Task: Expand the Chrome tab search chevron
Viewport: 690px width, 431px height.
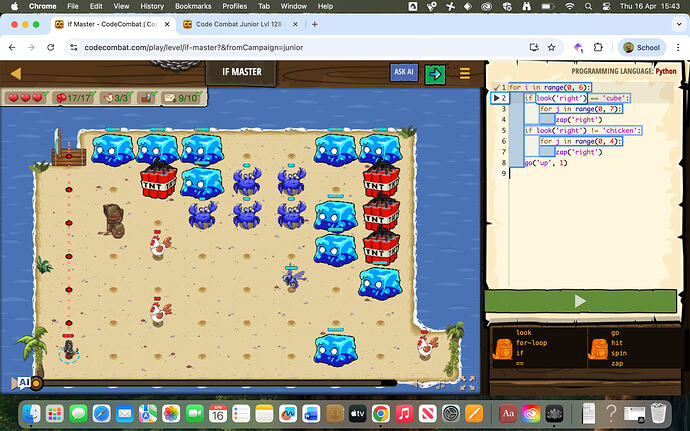Action: point(679,24)
